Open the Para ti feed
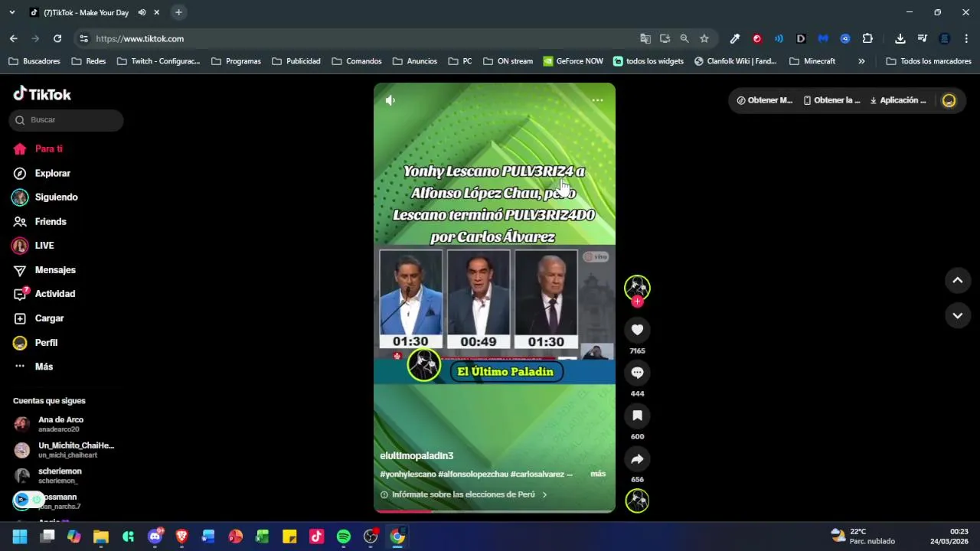 (x=38, y=149)
